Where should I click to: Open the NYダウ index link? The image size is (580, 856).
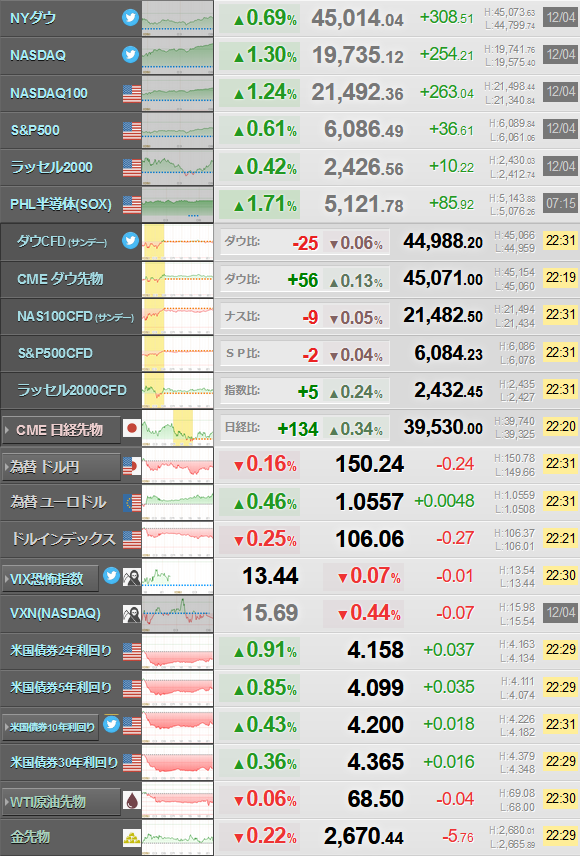tap(33, 18)
